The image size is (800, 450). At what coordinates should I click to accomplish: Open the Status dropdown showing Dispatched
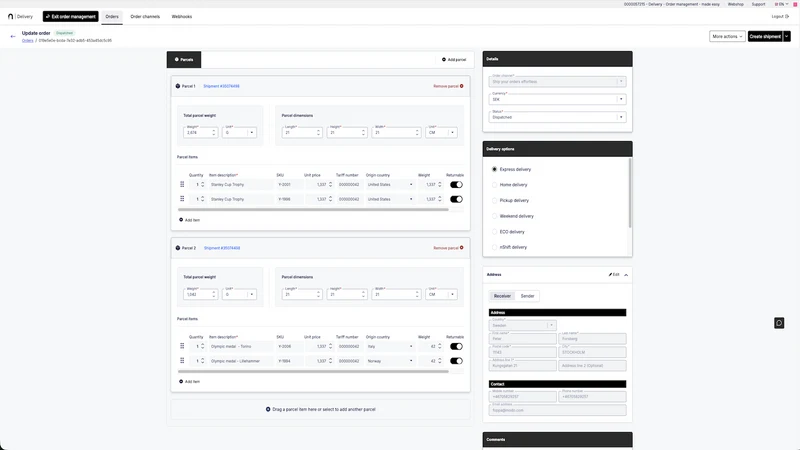(x=557, y=117)
